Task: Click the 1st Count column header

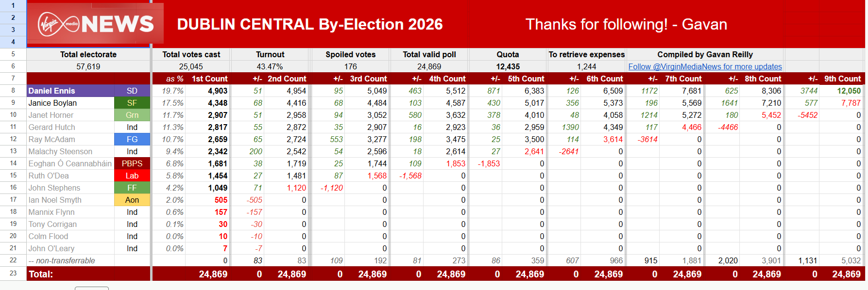Action: (209, 79)
